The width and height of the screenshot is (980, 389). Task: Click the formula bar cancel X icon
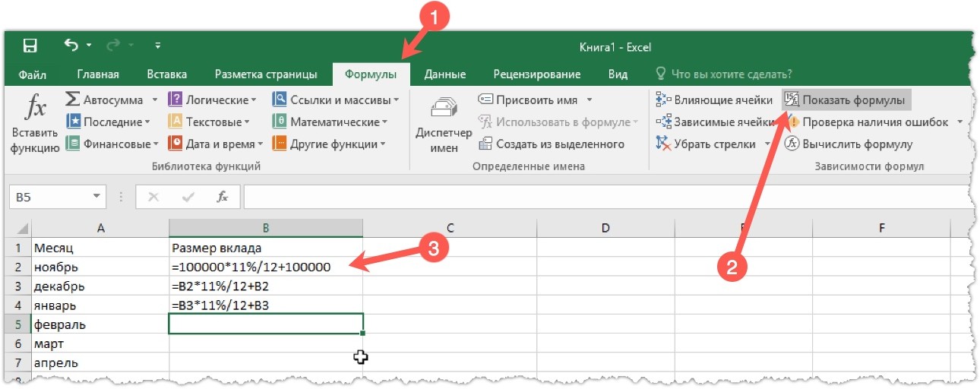pos(153,197)
